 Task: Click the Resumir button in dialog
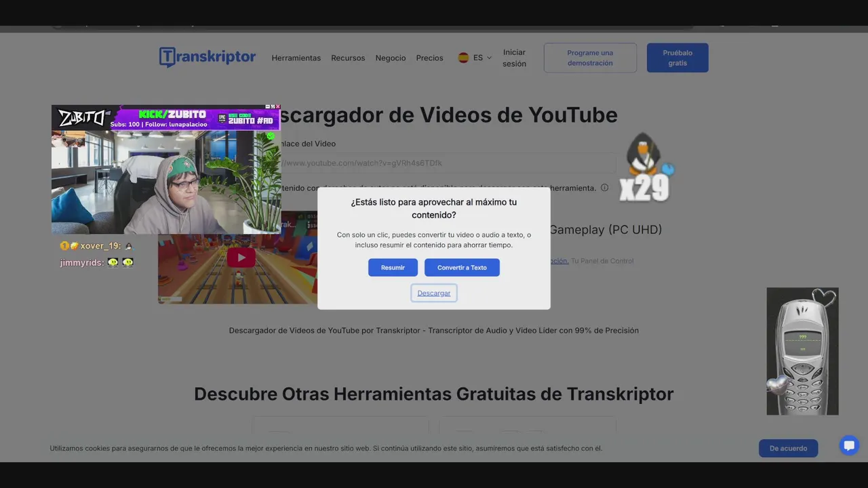point(393,267)
